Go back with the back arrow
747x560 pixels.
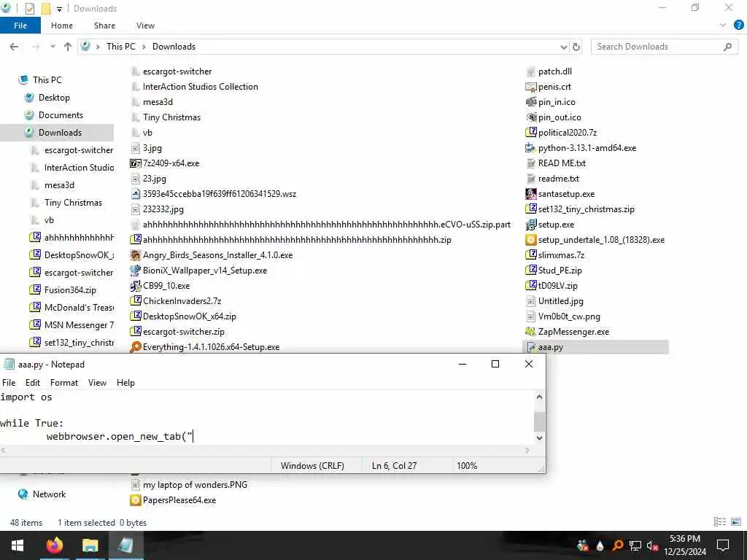(x=15, y=47)
